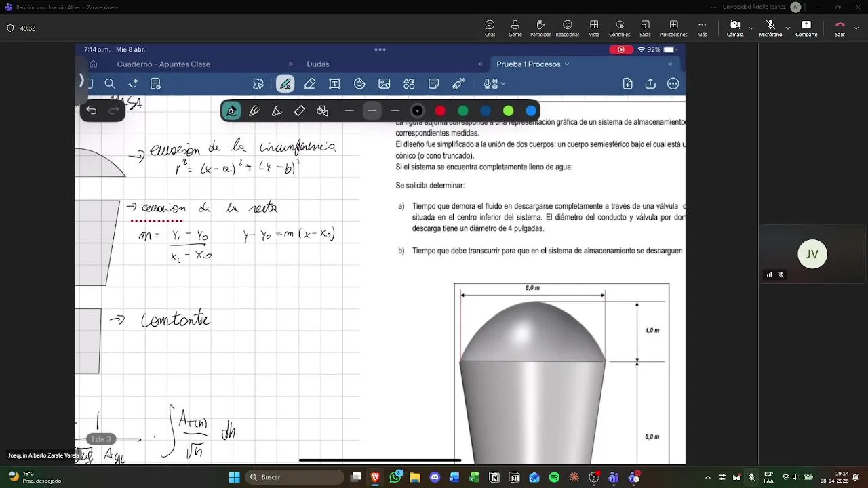
Task: Toggle the Cámara on in Teams
Action: 735,28
